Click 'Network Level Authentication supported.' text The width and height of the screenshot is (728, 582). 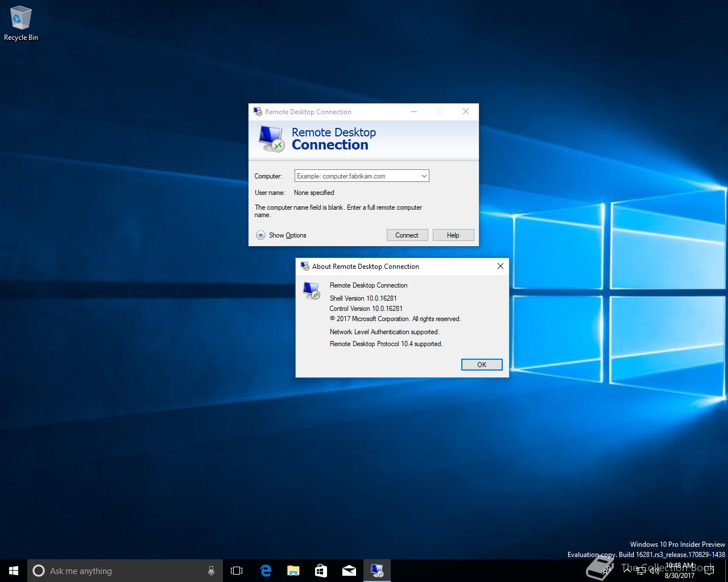(384, 332)
